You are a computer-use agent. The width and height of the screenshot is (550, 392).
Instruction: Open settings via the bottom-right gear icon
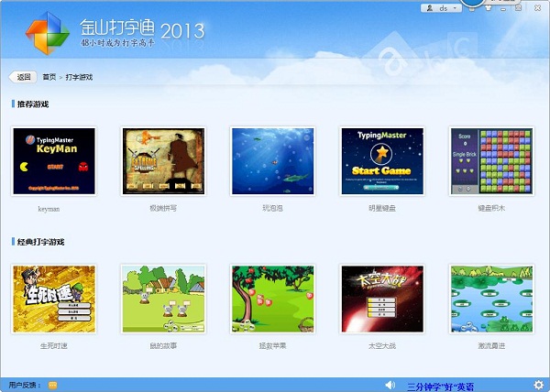pyautogui.click(x=538, y=385)
